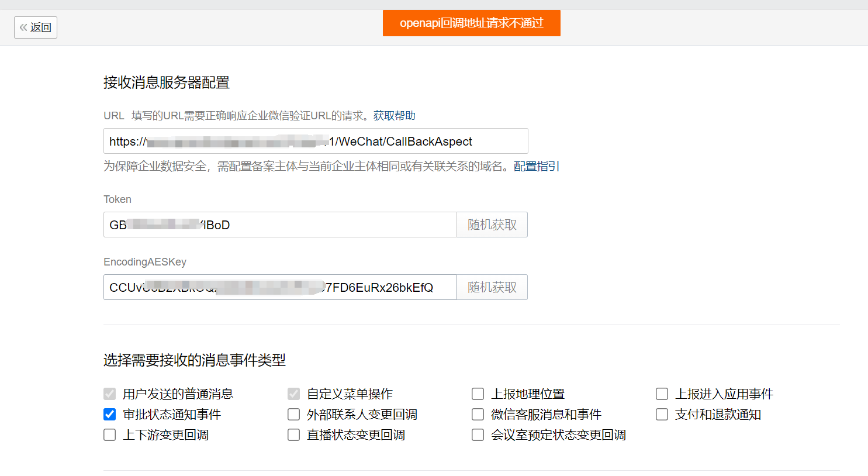
Task: Check the 会议室预定状态变更回调 checkbox
Action: pyautogui.click(x=478, y=435)
